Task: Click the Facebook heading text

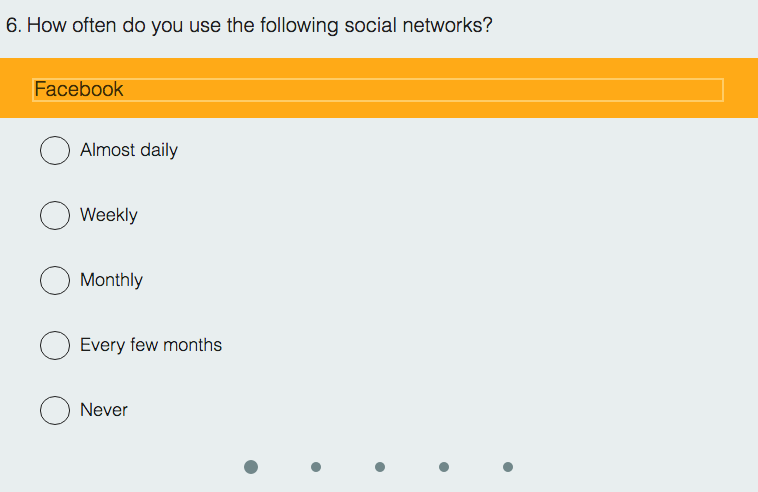Action: coord(79,89)
